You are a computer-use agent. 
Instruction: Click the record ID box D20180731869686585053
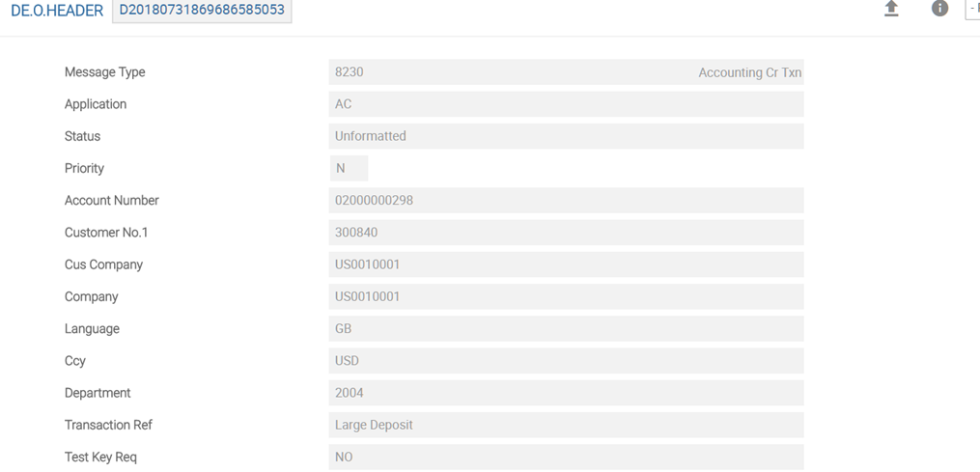(x=202, y=11)
